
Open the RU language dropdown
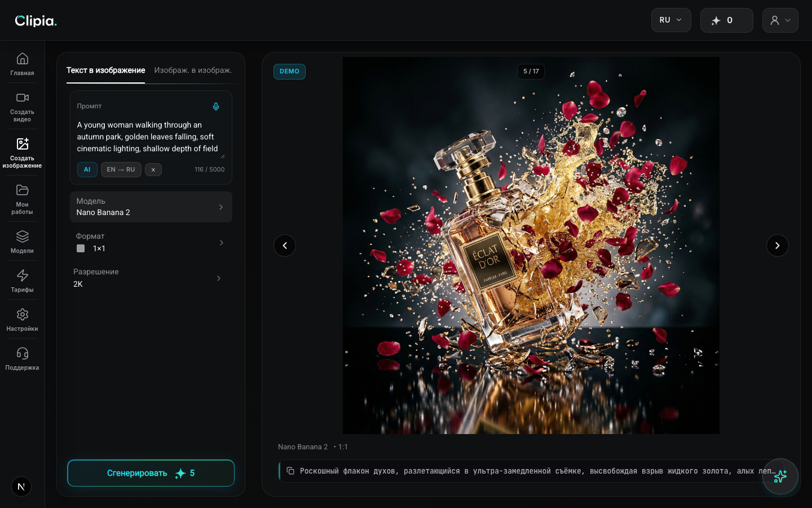[x=671, y=20]
